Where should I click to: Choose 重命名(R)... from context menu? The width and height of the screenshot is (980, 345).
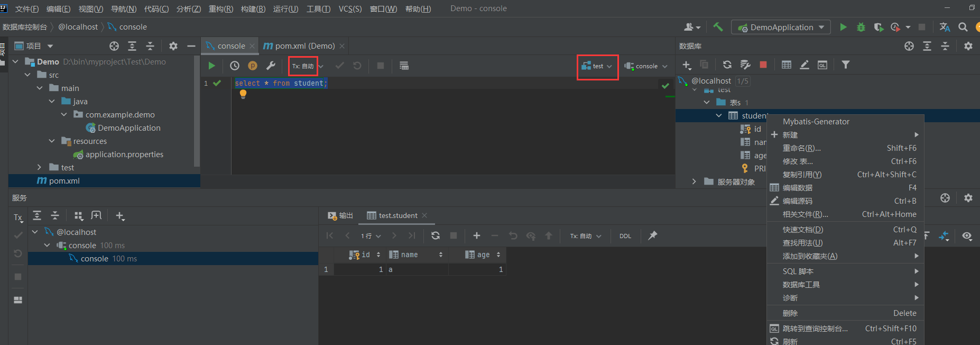pos(845,148)
